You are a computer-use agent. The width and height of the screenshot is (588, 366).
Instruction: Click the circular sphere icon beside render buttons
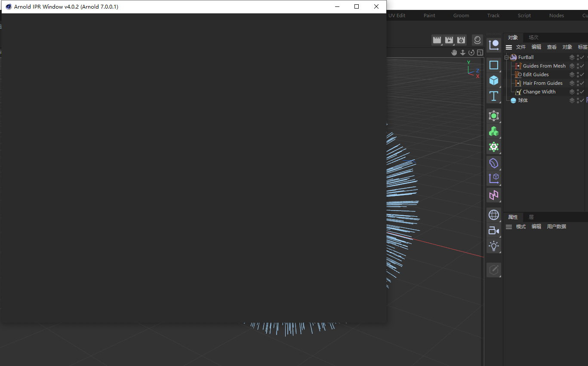pyautogui.click(x=477, y=40)
